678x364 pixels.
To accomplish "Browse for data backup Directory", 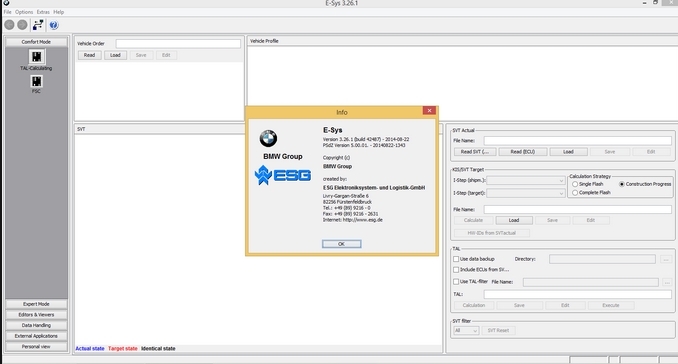I will pyautogui.click(x=666, y=259).
